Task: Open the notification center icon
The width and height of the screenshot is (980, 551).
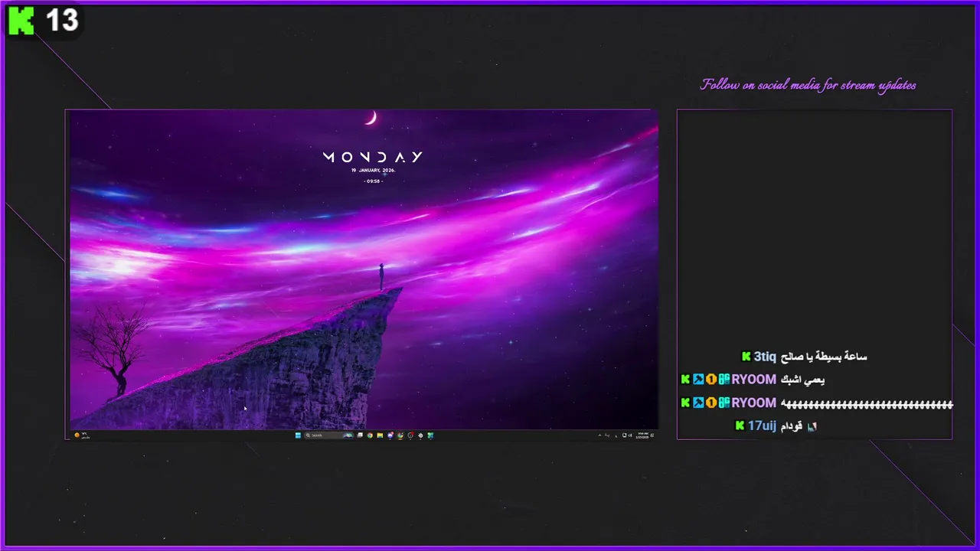Action: pyautogui.click(x=652, y=435)
